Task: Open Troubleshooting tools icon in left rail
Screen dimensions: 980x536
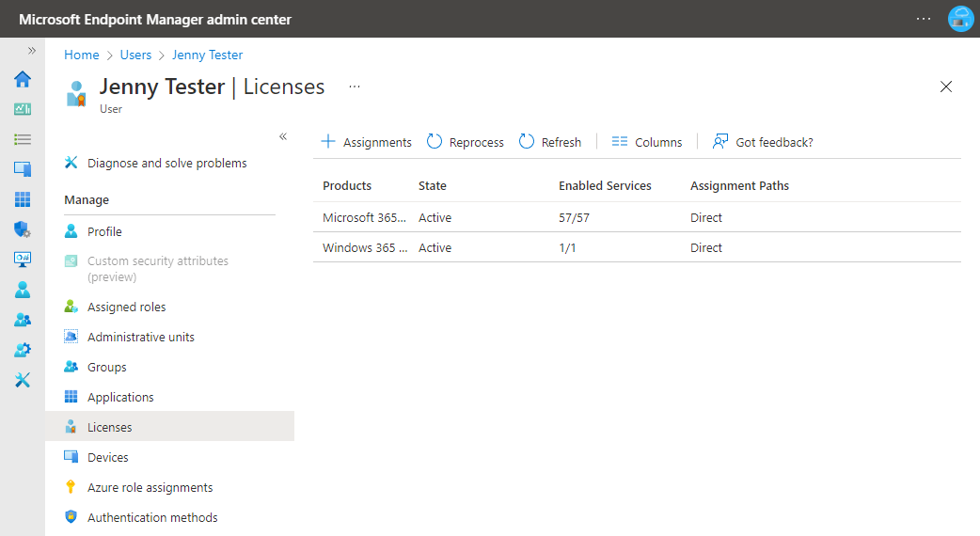Action: coord(23,380)
